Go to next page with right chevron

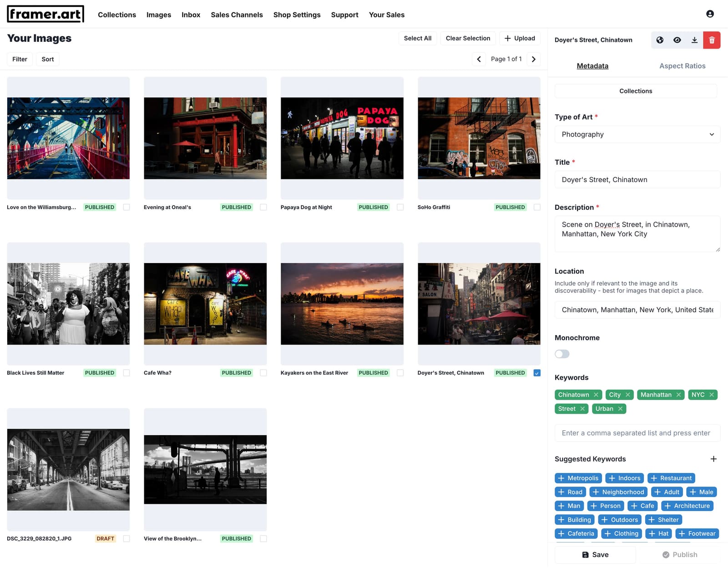pyautogui.click(x=534, y=59)
